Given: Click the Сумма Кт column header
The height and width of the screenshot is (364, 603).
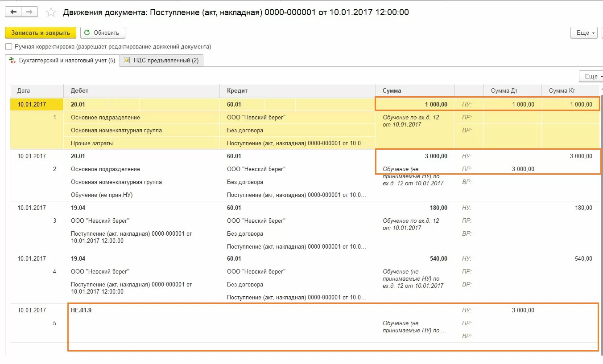Looking at the screenshot, I should [x=570, y=90].
